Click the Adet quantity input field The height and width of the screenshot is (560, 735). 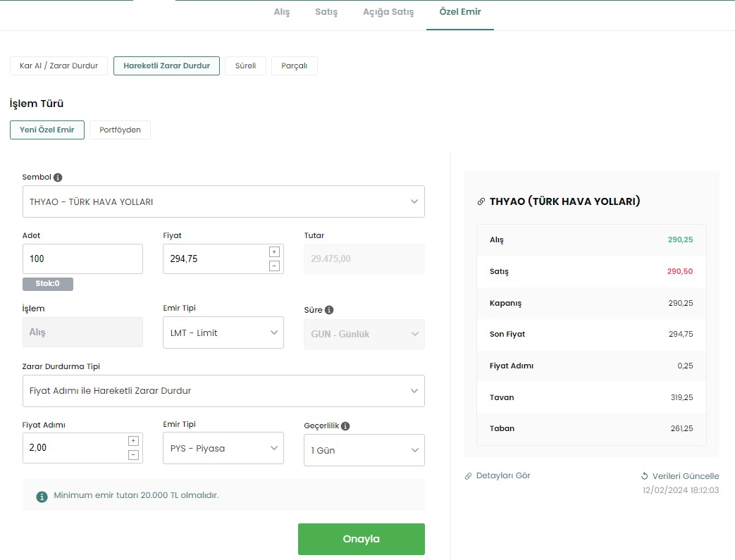pyautogui.click(x=82, y=259)
